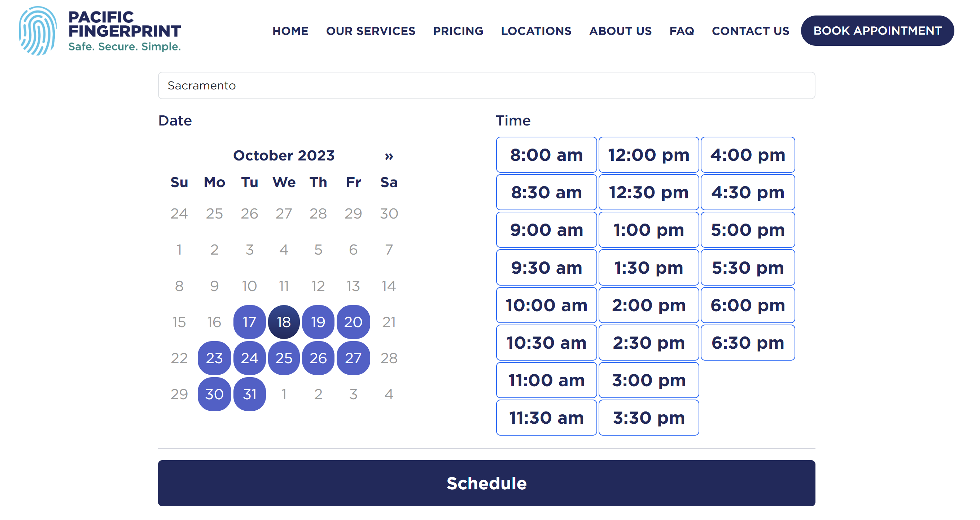This screenshot has height=520, width=980.
Task: Click the Home navigation link
Action: pos(290,31)
